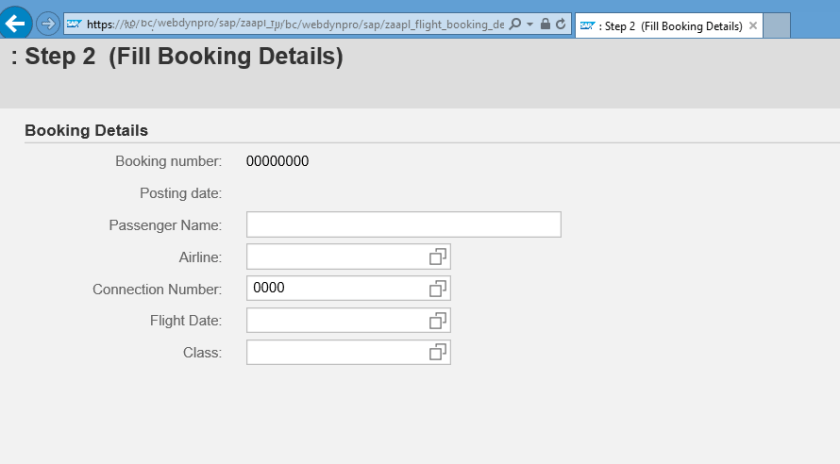Focus the Airline text field
The width and height of the screenshot is (840, 464).
[x=336, y=257]
